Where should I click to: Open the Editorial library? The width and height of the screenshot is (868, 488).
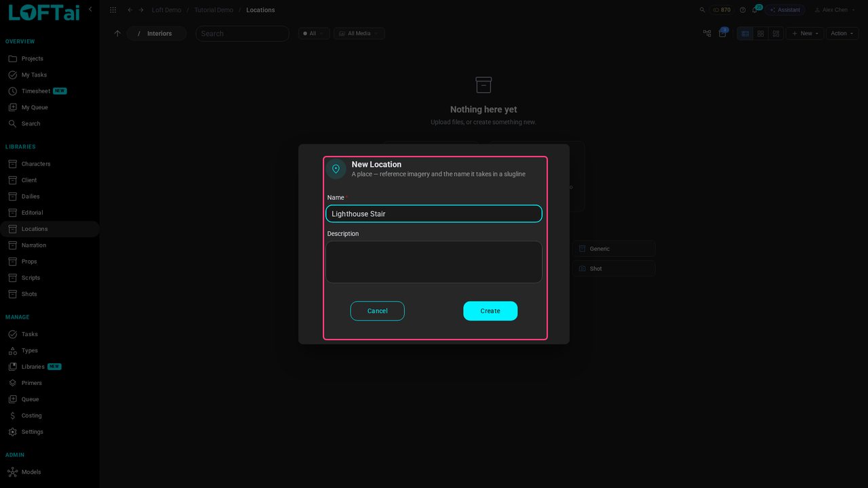tap(50, 213)
